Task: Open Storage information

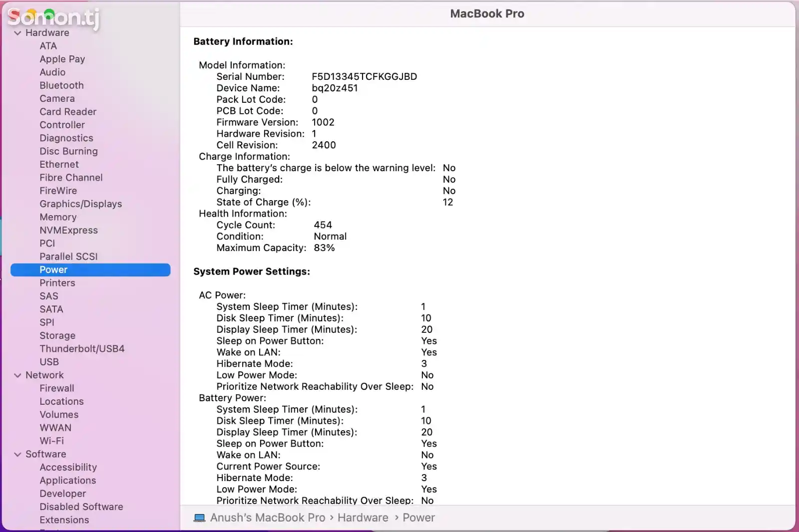Action: (x=57, y=336)
